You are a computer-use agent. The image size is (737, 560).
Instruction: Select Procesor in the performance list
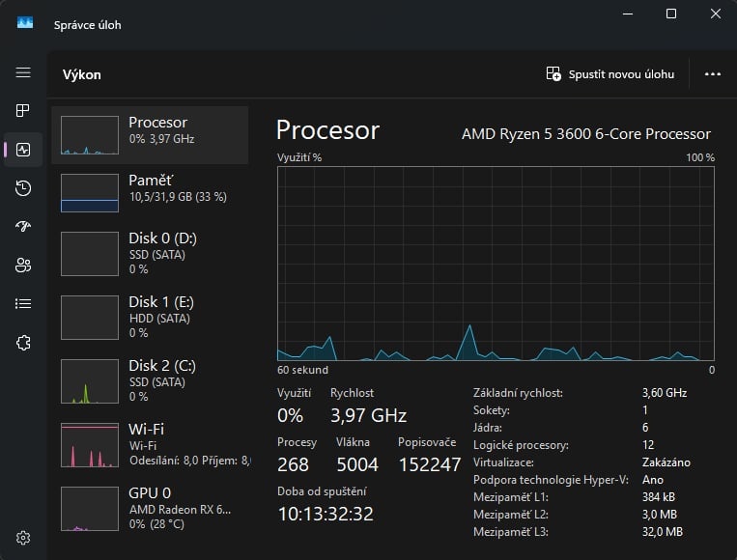150,135
